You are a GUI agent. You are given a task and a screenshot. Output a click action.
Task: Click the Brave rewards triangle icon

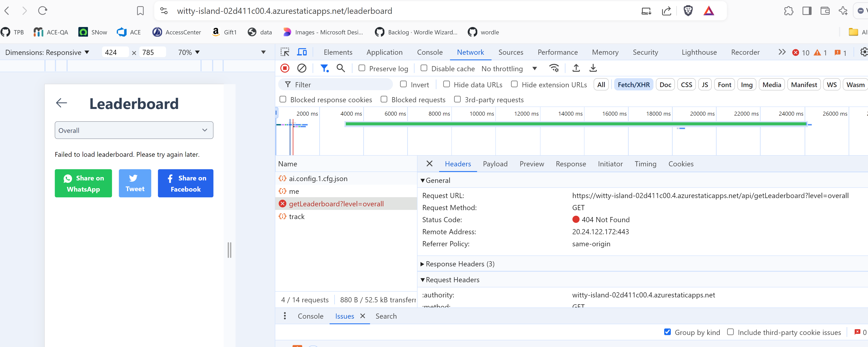tap(709, 11)
